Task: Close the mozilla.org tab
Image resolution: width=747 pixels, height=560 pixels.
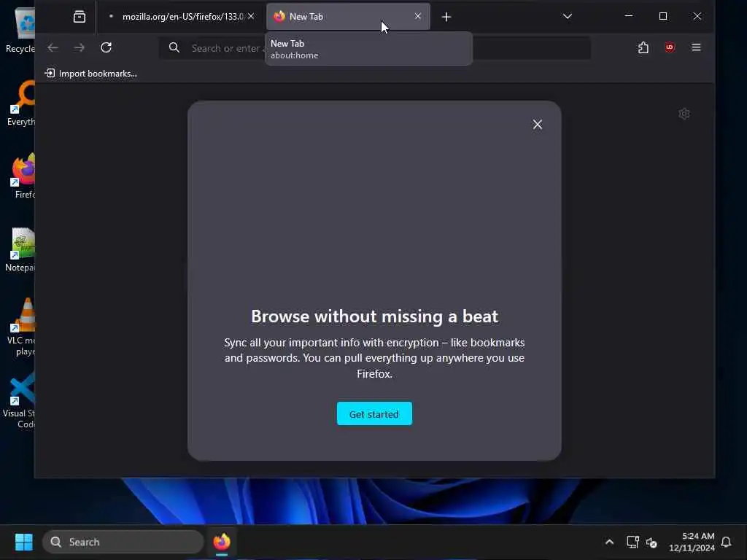Action: tap(251, 16)
